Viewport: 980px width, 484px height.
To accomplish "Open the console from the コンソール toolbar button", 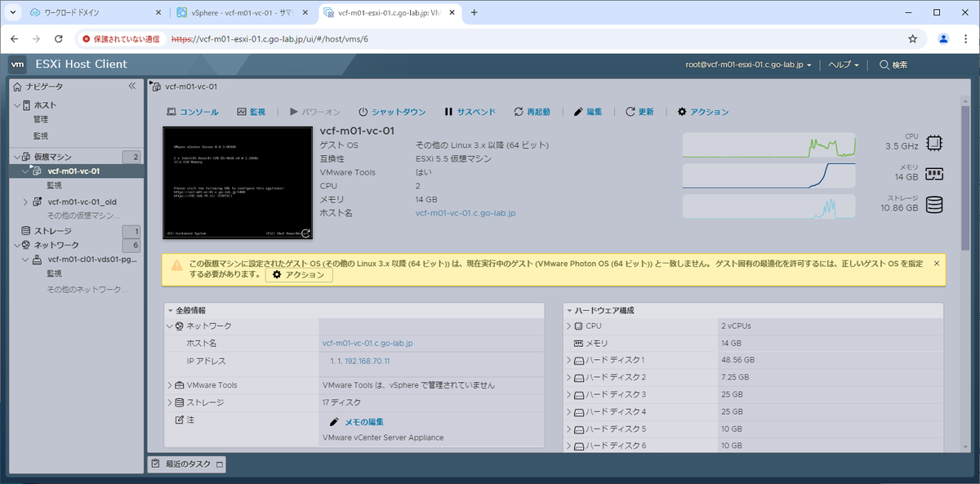I will [193, 112].
